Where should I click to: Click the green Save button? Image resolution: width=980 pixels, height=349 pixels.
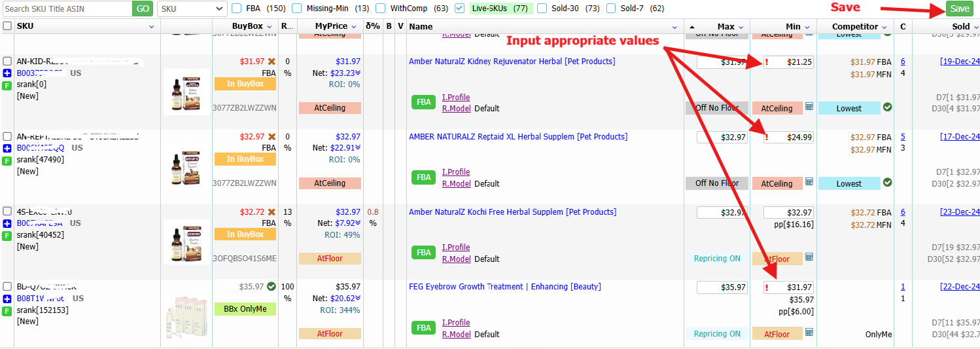pos(960,9)
